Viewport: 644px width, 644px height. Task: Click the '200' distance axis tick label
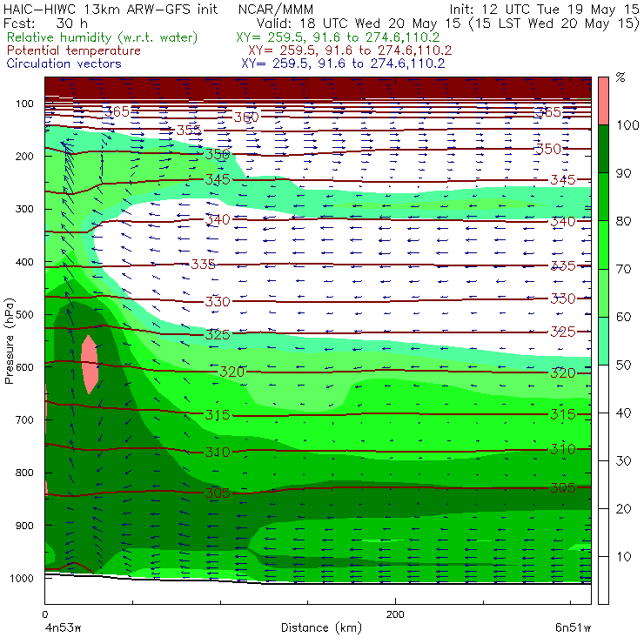click(395, 614)
